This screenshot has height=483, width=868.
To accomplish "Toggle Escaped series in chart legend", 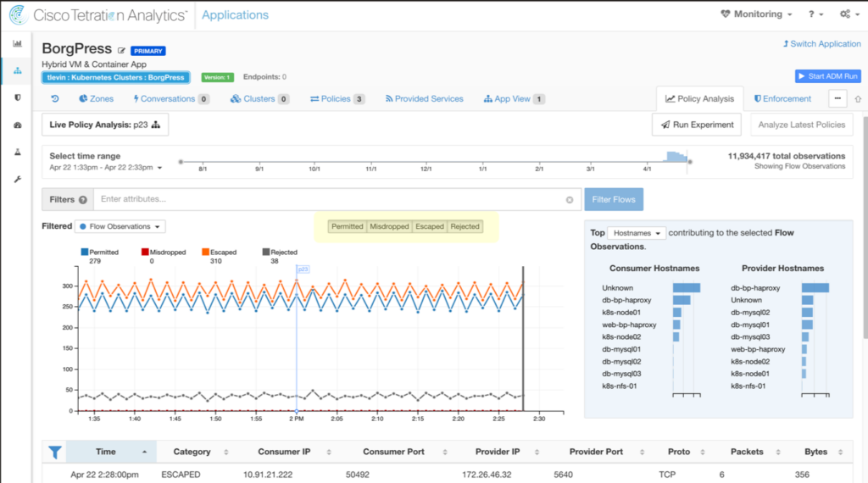I will (x=220, y=253).
